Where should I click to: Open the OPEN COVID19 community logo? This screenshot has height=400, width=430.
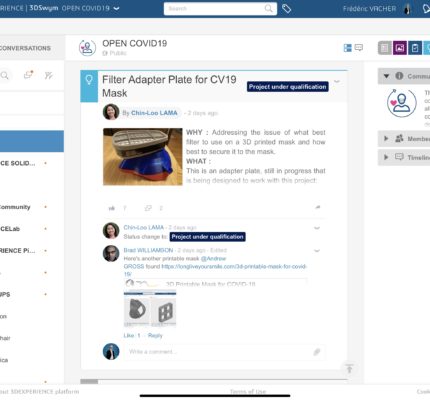click(x=87, y=47)
